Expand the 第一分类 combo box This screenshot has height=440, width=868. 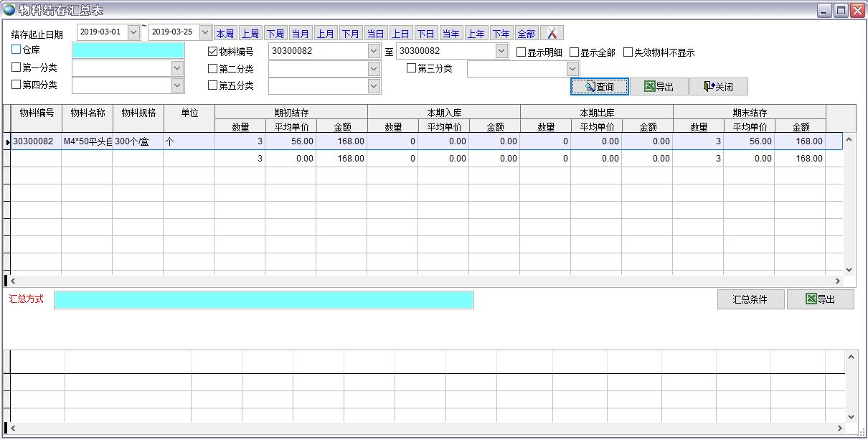pyautogui.click(x=178, y=68)
